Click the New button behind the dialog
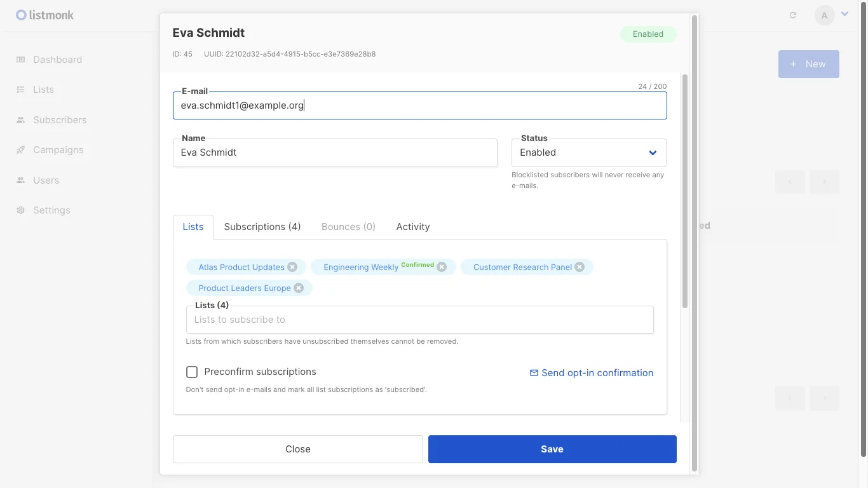Image resolution: width=868 pixels, height=488 pixels. pyautogui.click(x=809, y=64)
